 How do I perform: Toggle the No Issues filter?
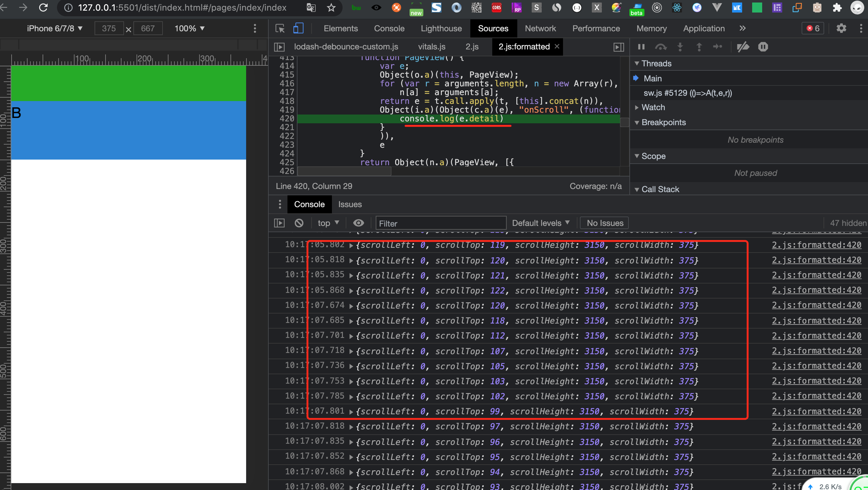[604, 222]
